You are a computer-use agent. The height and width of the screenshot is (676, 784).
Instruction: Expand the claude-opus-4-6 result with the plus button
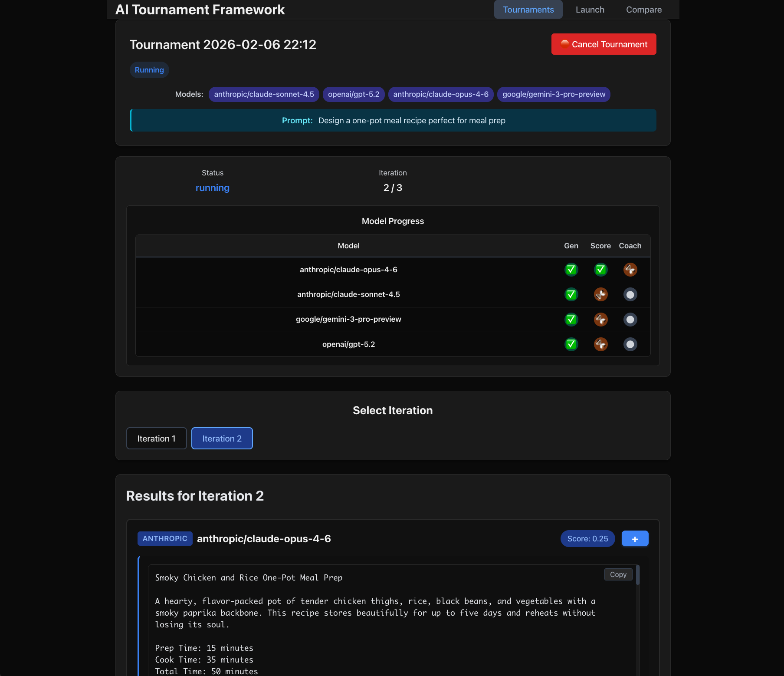[x=635, y=538]
